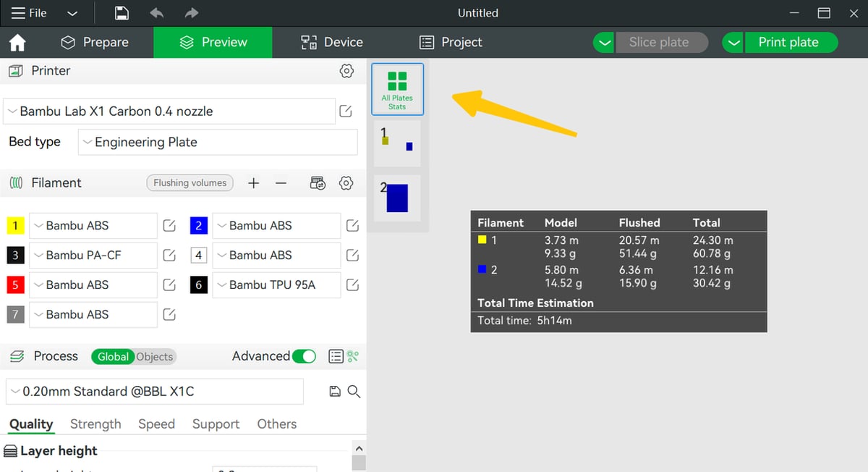This screenshot has height=472, width=868.
Task: Remove a filament with minus icon
Action: 281,183
